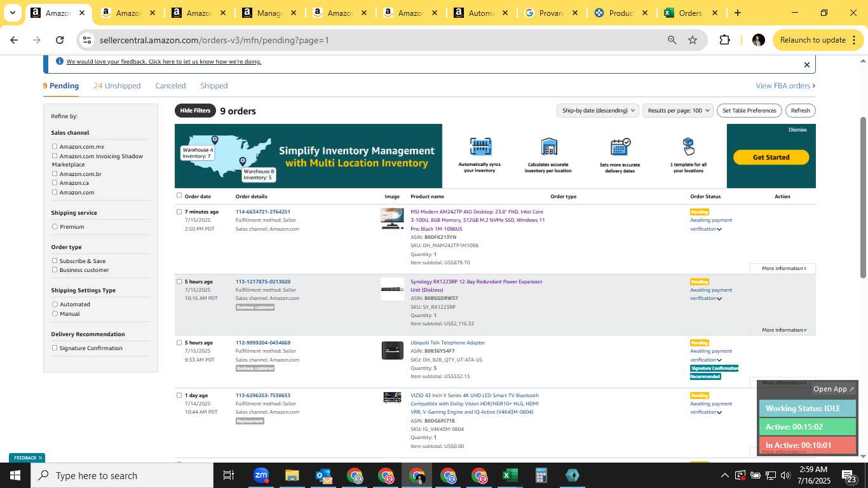Screen dimensions: 868x488
Task: Click the Automatically syncs your inventory icon
Action: pyautogui.click(x=480, y=147)
